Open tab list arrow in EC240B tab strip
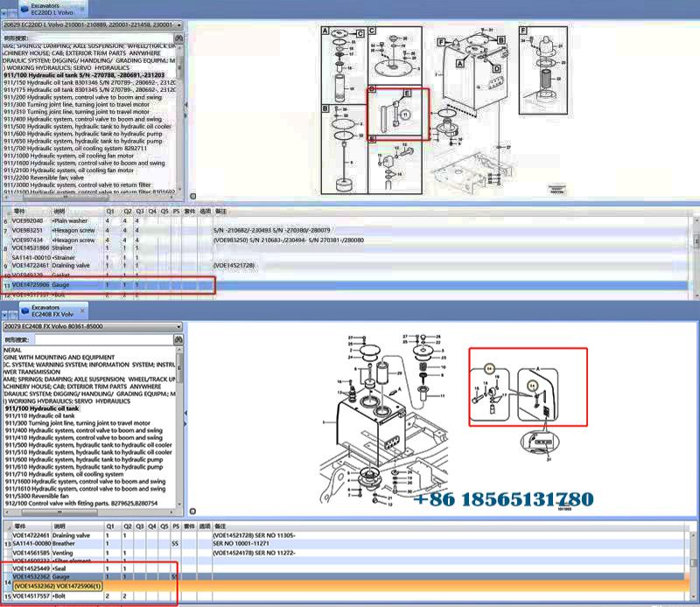The image size is (700, 607). coord(4,315)
